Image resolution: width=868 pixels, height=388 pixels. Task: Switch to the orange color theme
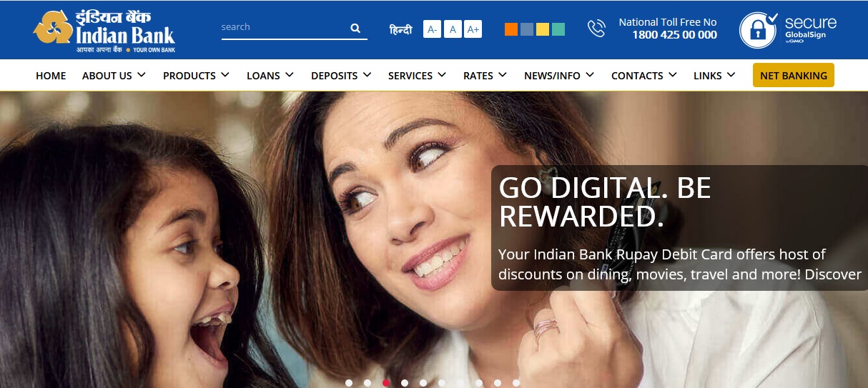(x=511, y=29)
